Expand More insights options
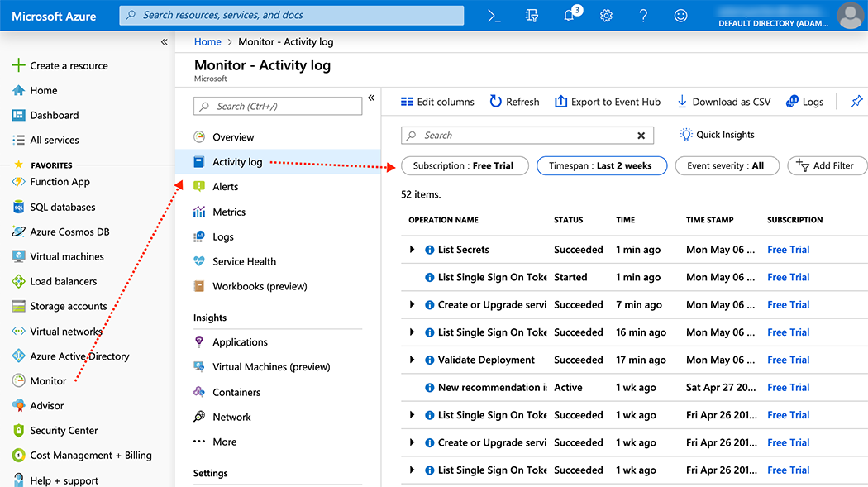The height and width of the screenshot is (487, 868). coord(215,442)
